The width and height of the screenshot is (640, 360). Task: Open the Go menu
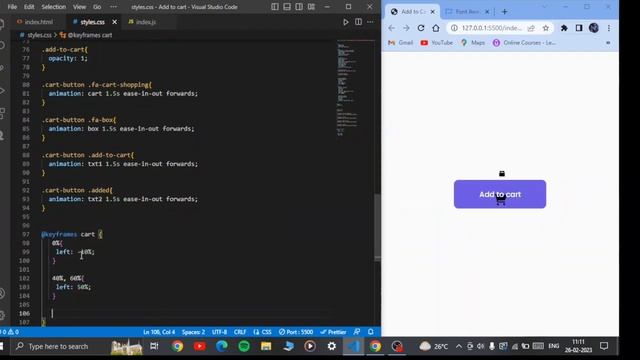click(x=97, y=7)
